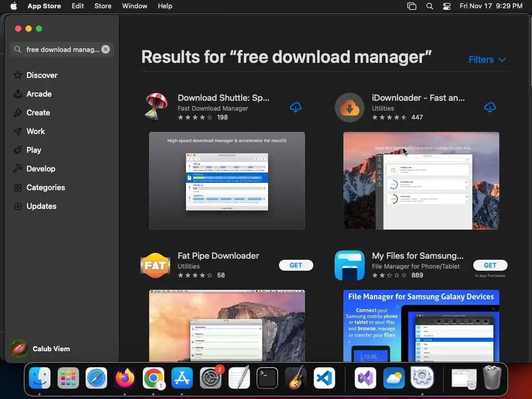Open the App Store menu
The image size is (532, 399).
[44, 6]
